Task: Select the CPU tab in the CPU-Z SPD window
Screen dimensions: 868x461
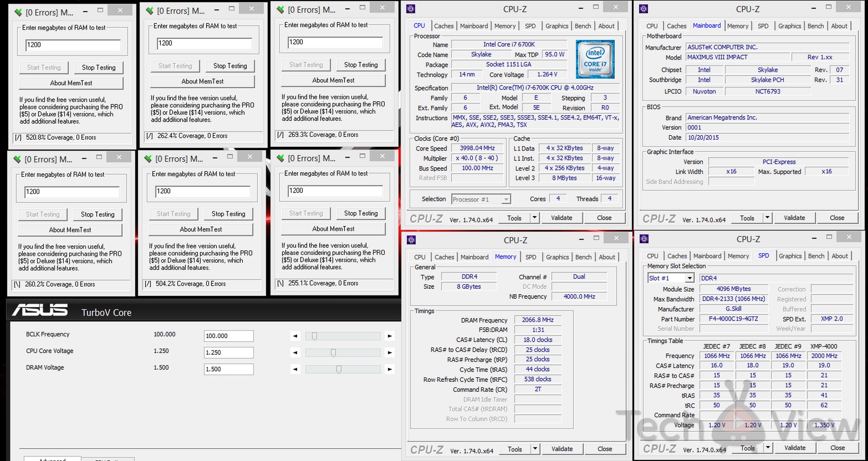Action: 652,256
